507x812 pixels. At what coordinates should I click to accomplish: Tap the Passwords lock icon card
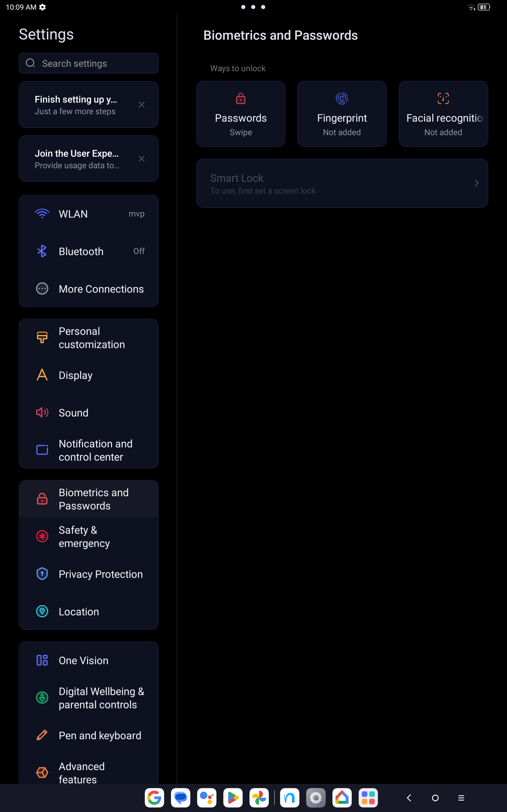click(x=241, y=114)
